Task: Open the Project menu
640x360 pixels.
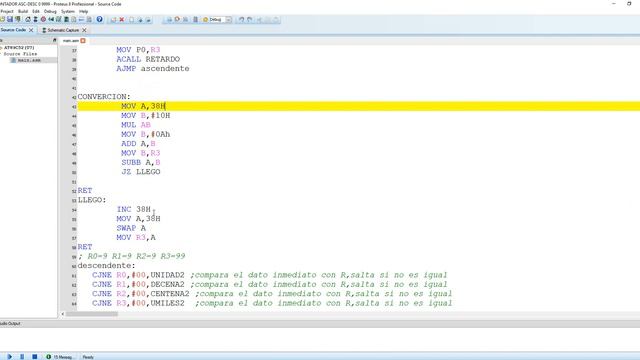Action: [x=7, y=11]
